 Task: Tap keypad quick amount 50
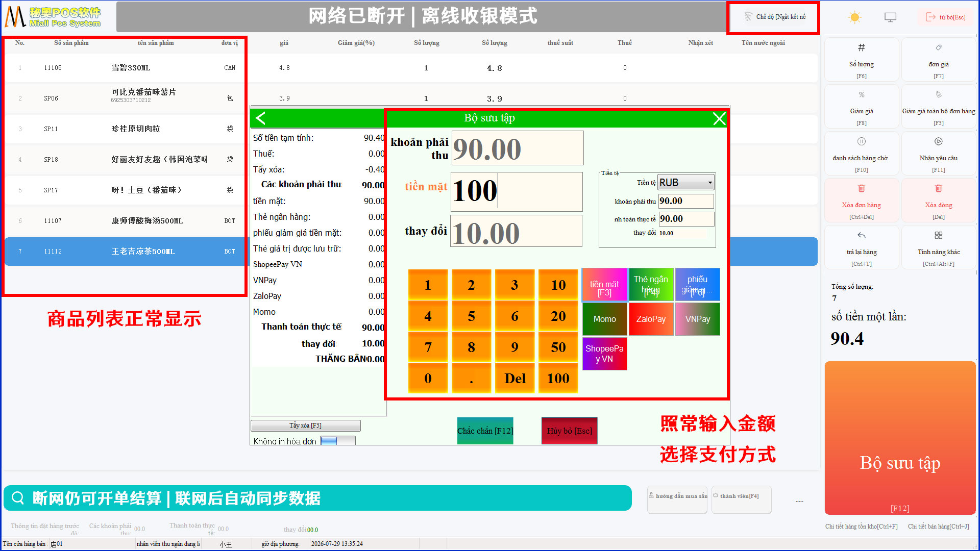coord(558,347)
